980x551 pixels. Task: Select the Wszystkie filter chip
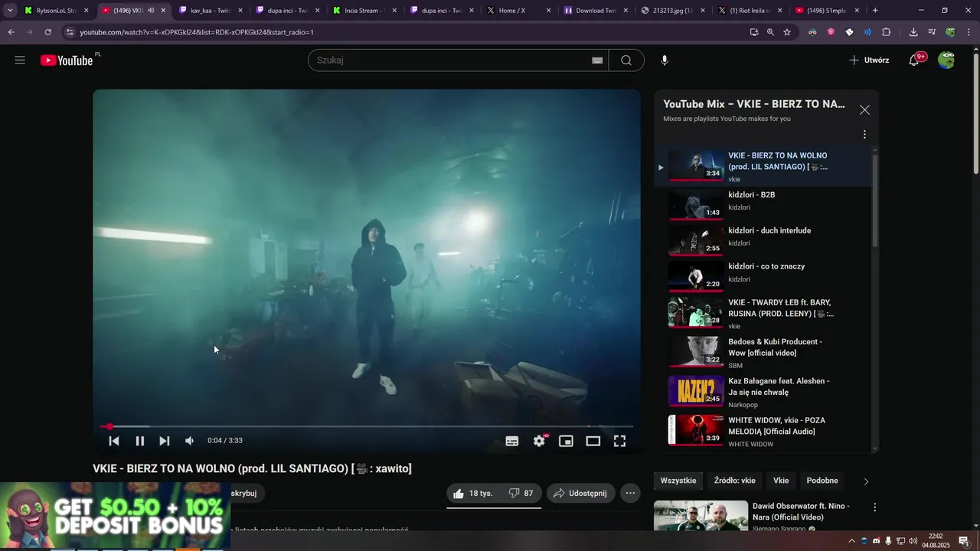pos(678,481)
